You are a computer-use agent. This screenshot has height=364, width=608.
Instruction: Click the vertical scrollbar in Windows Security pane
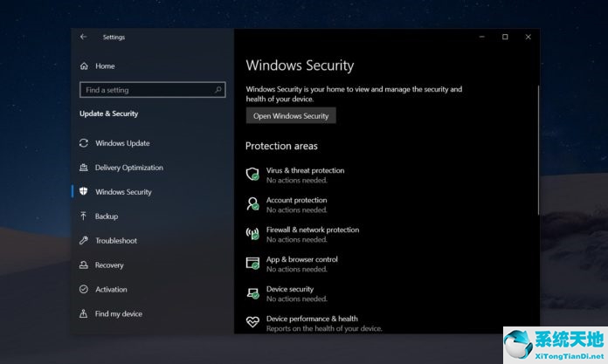coord(538,150)
